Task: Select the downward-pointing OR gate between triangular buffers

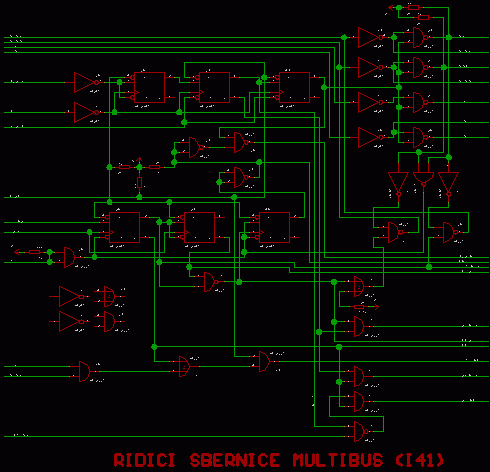Action: [423, 179]
